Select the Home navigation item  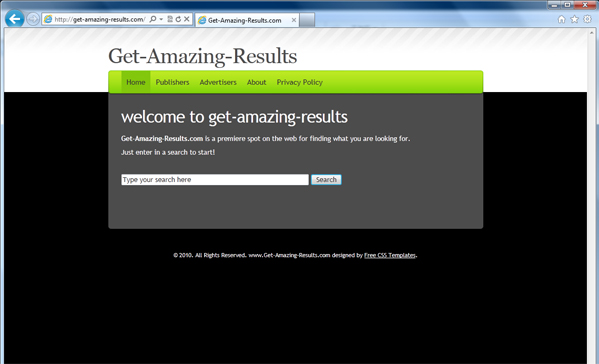click(x=136, y=82)
